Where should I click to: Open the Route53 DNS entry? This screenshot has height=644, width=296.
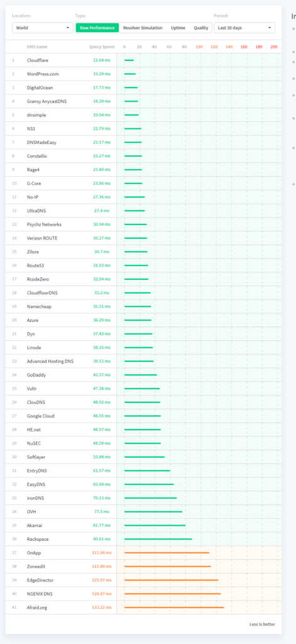[35, 265]
